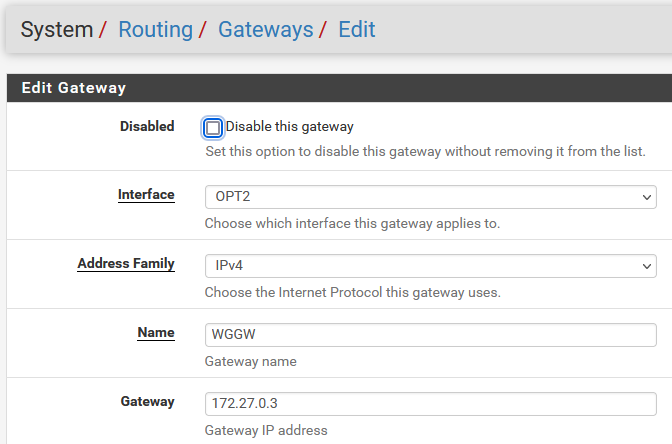This screenshot has height=444, width=672.
Task: Open the Interface dropdown showing OPT2
Action: pos(430,196)
